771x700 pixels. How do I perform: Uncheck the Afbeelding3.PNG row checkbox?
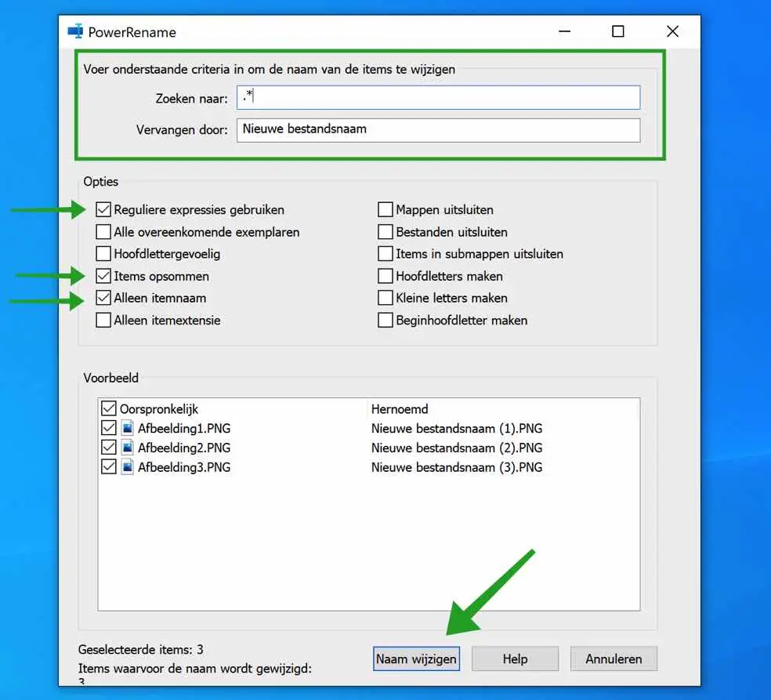pyautogui.click(x=109, y=467)
